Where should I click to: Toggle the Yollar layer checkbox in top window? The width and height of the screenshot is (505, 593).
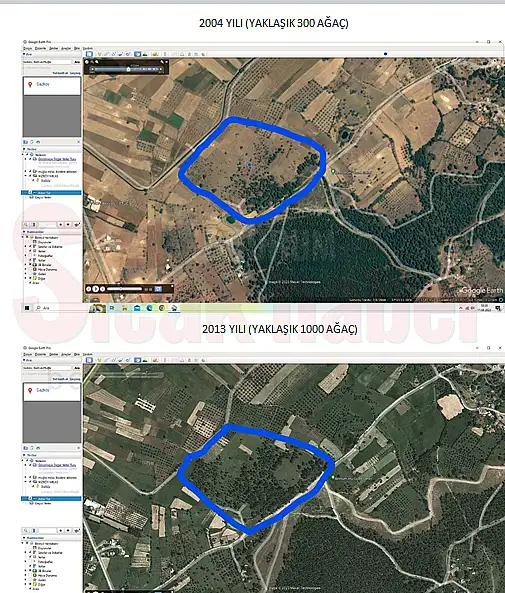click(30, 260)
